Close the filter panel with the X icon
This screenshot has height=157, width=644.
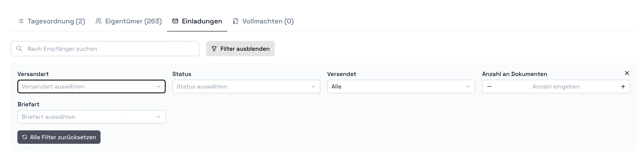tap(627, 73)
